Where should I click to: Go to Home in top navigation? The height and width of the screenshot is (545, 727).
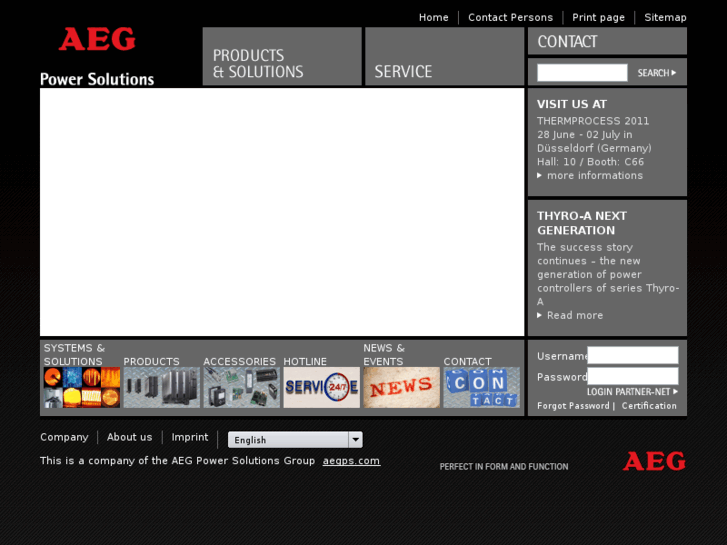[x=434, y=17]
